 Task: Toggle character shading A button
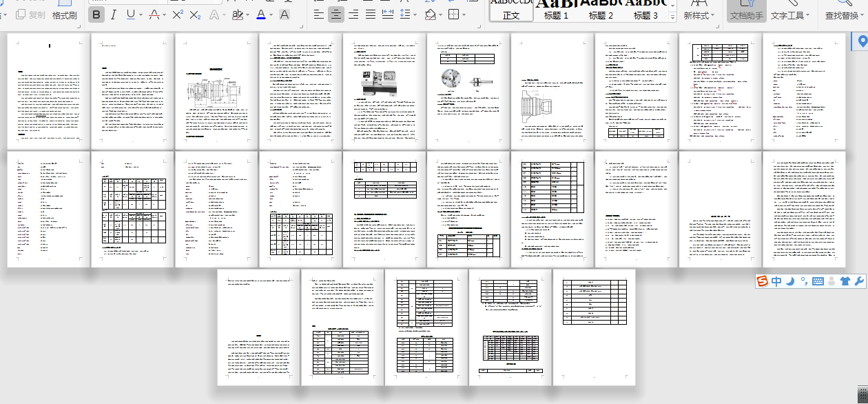click(284, 14)
